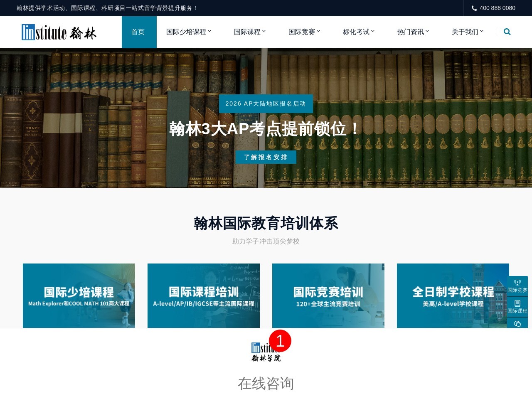The image size is (532, 399).
Task: Go to the 首页 home tab
Action: [139, 32]
